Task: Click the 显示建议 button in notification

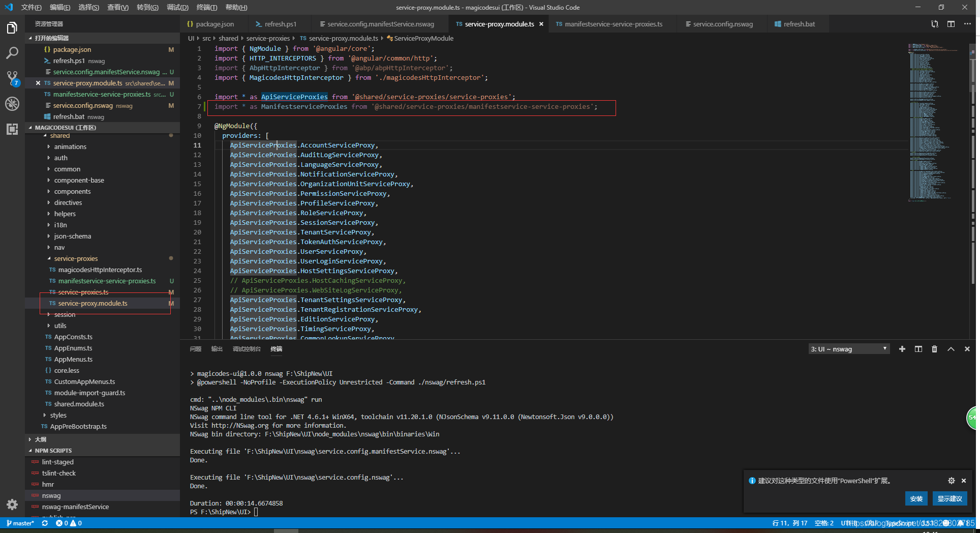Action: coord(950,498)
